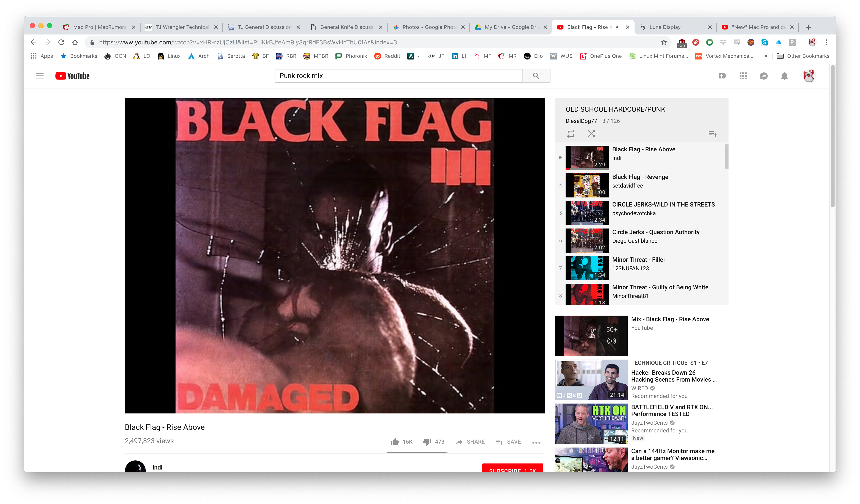Mute audio on the Black Flag tab
The height and width of the screenshot is (504, 860).
coord(618,27)
